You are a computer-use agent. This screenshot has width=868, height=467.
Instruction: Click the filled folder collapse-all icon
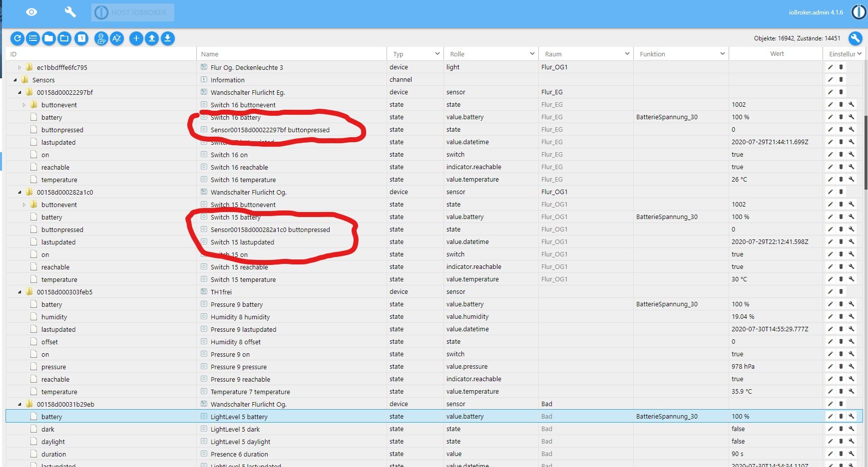(x=49, y=38)
